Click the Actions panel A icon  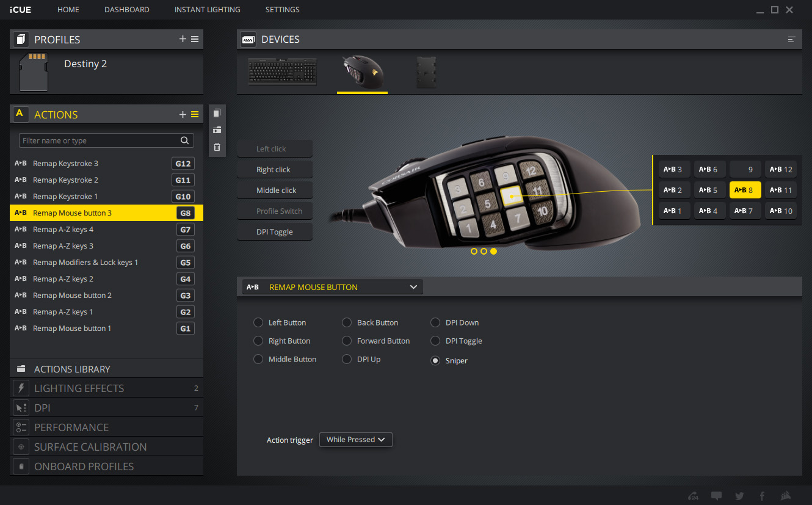[20, 114]
